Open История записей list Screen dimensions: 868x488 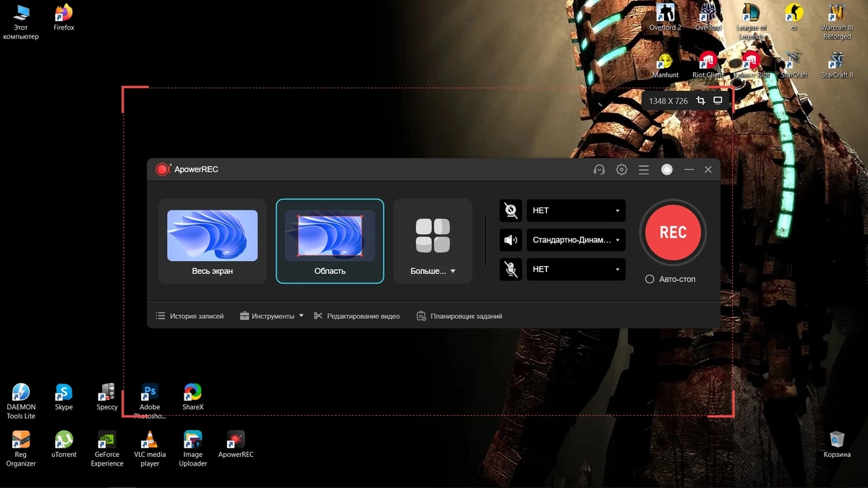190,316
